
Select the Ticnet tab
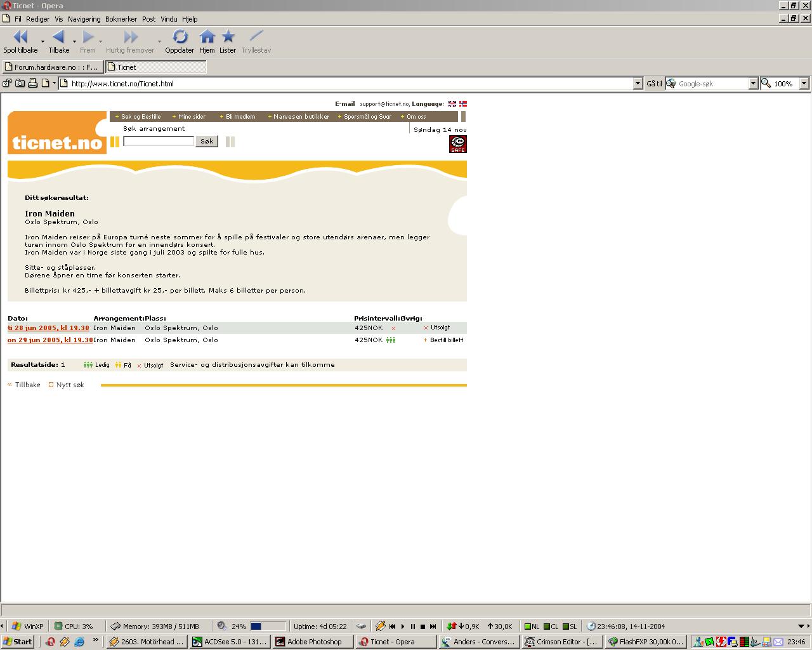(155, 67)
